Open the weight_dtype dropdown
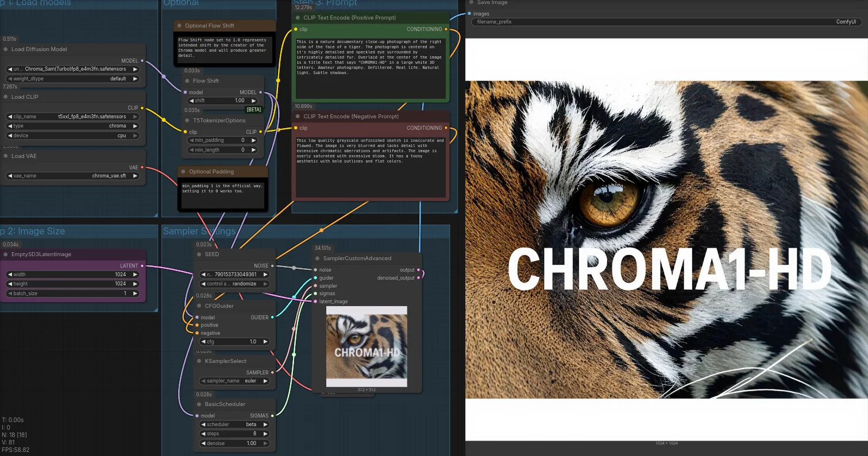Screen dimensions: 868x456 tap(72, 79)
